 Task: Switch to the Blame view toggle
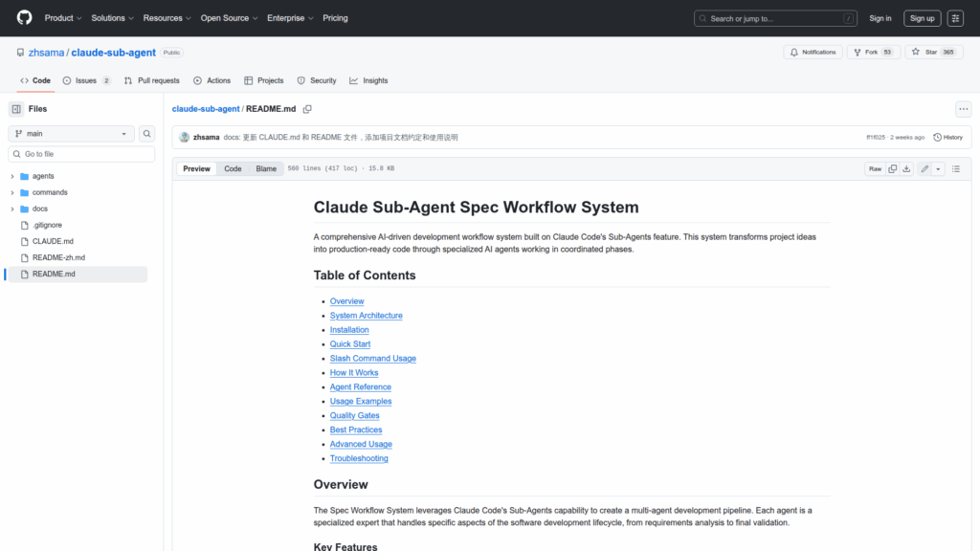click(x=266, y=168)
